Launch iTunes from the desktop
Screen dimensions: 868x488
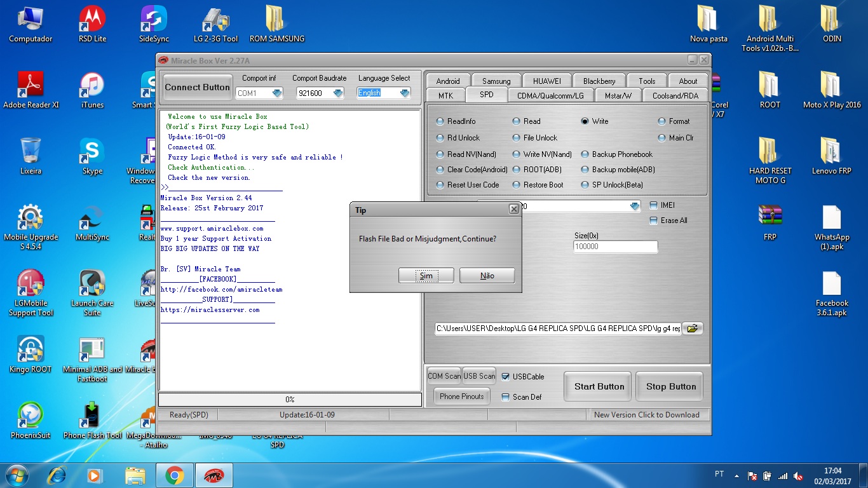[92, 90]
